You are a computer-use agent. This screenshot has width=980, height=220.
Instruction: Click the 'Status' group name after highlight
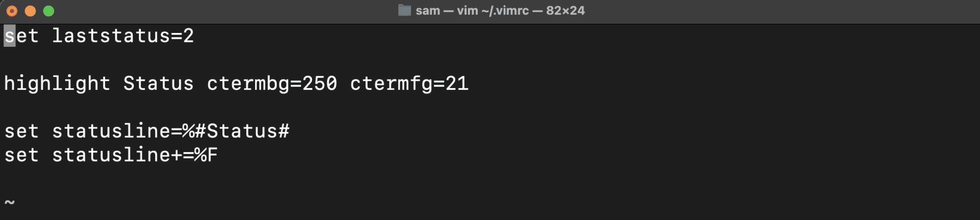coord(158,84)
